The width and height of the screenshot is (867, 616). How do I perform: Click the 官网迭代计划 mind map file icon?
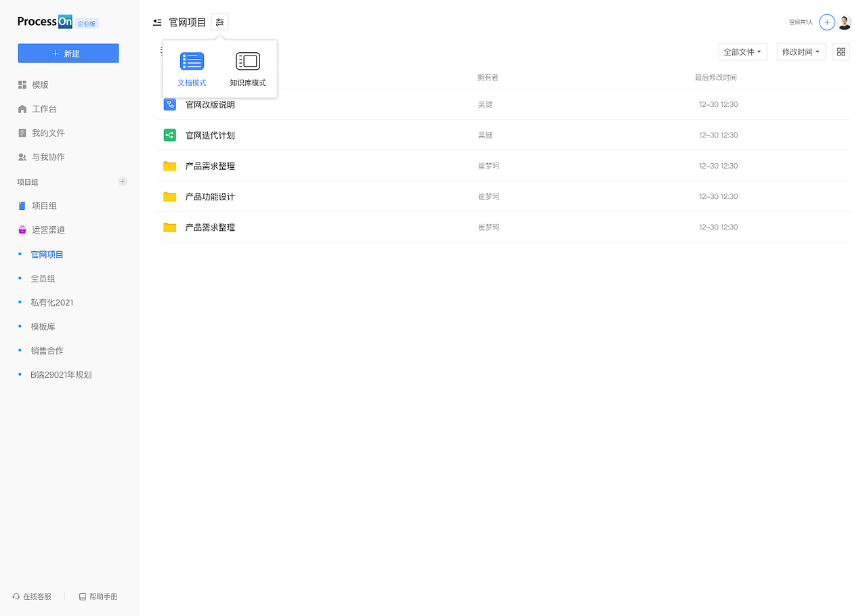point(170,135)
